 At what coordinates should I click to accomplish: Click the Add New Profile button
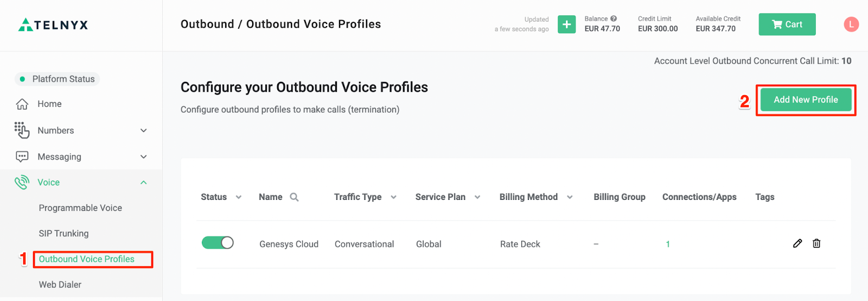coord(806,100)
